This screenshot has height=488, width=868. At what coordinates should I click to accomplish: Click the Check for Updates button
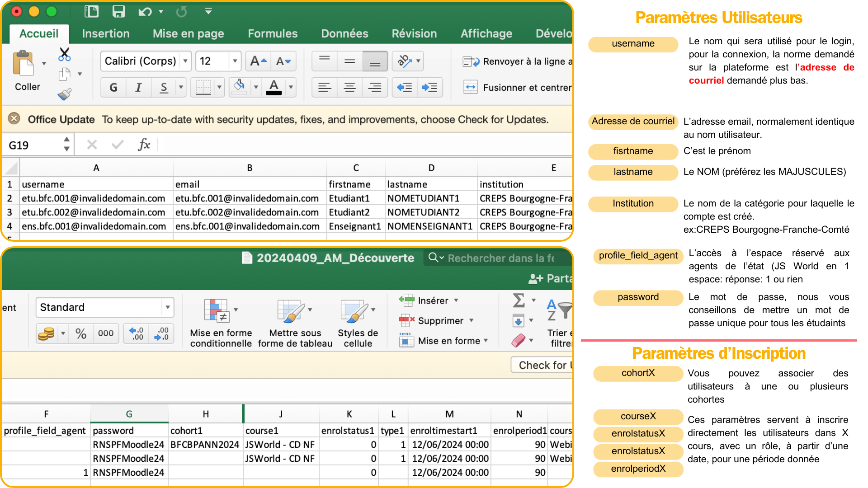point(542,365)
